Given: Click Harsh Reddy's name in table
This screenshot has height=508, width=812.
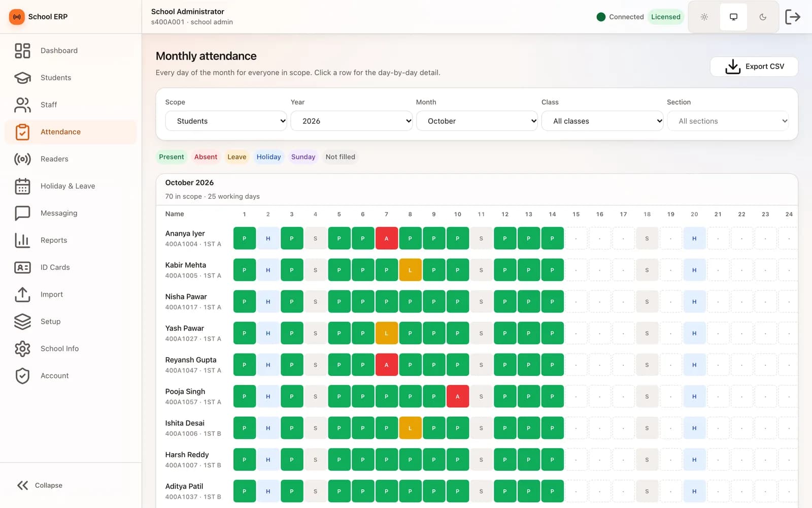Looking at the screenshot, I should [187, 455].
